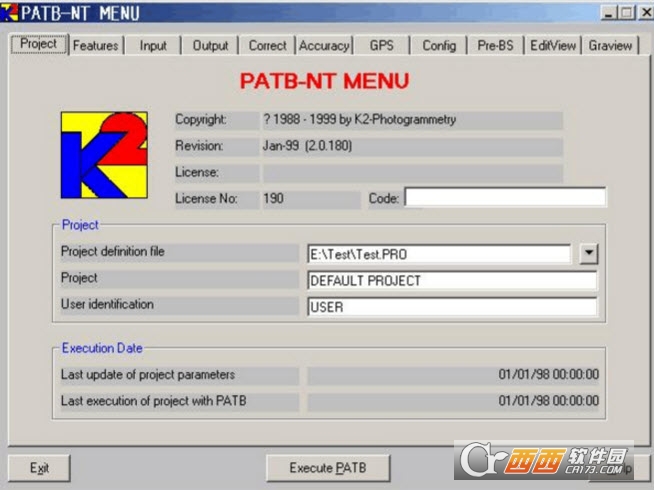
Task: Click the last update of project parameters date
Action: coord(548,374)
